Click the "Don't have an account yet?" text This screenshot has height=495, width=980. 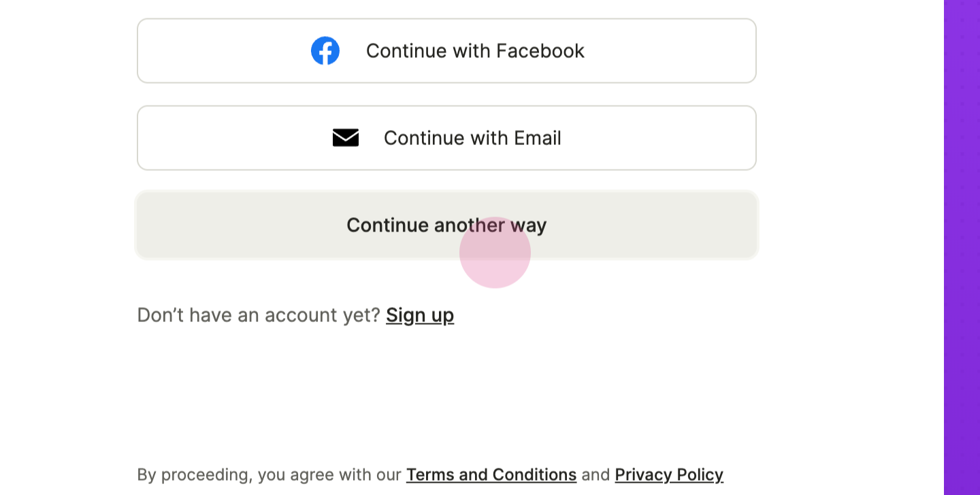[259, 315]
